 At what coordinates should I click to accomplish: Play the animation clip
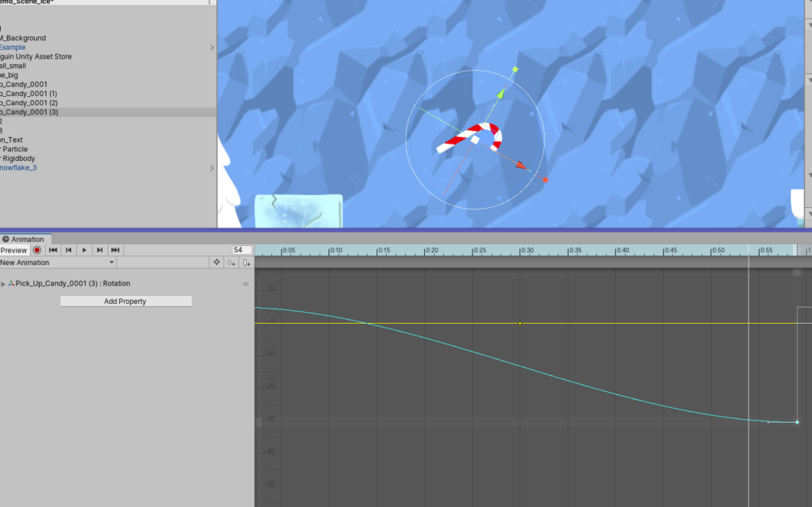[x=85, y=250]
